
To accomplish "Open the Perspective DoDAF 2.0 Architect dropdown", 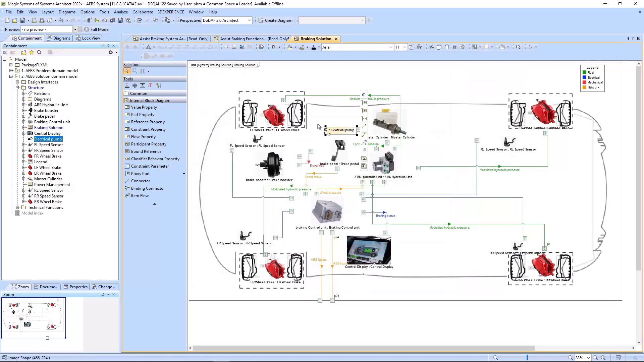I will (x=249, y=20).
